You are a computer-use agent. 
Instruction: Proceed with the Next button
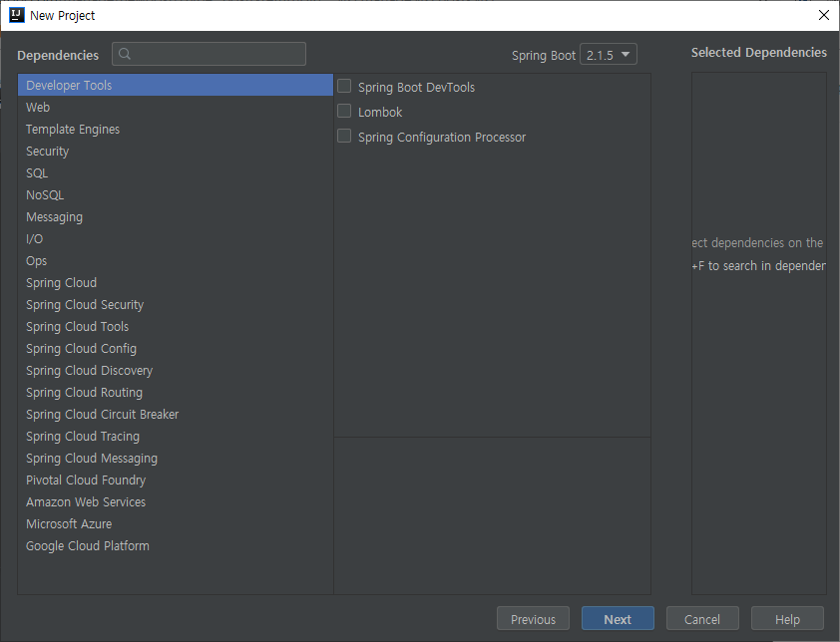618,619
